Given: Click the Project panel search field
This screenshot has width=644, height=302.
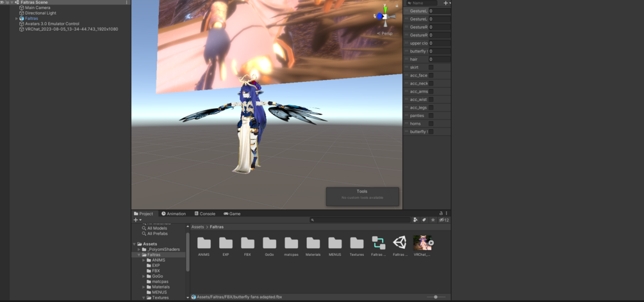Looking at the screenshot, I should [359, 220].
